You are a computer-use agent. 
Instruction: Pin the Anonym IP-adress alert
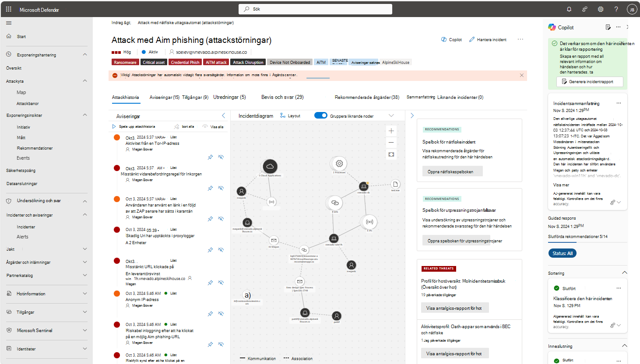pyautogui.click(x=211, y=314)
